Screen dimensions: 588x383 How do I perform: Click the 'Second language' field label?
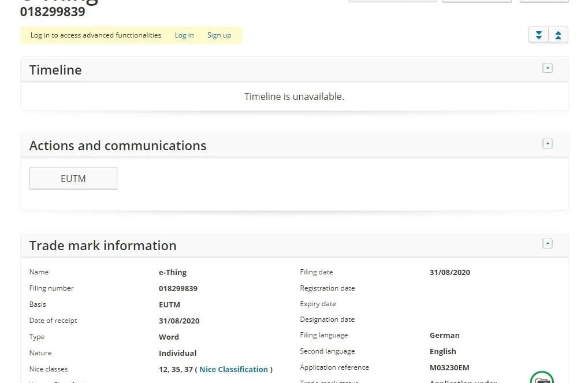coord(328,351)
